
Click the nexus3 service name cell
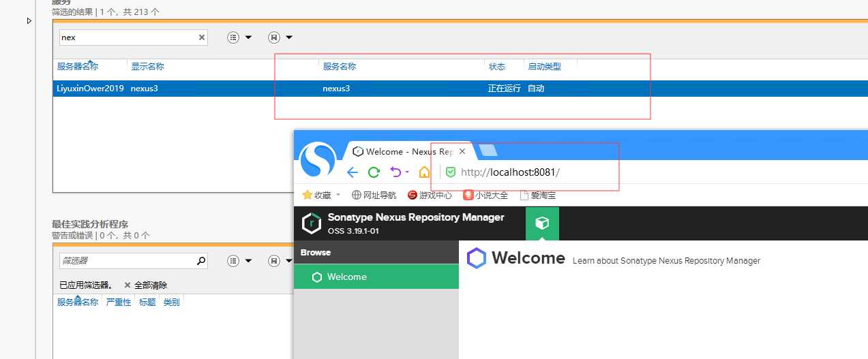coord(336,89)
